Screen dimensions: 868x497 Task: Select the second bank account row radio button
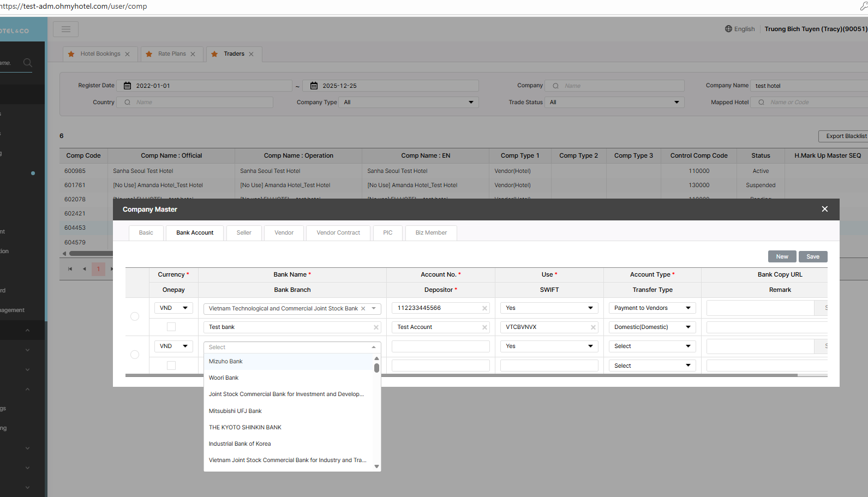coord(135,355)
